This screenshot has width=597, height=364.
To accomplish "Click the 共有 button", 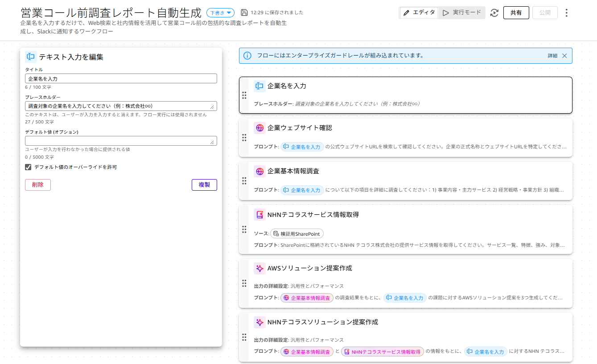I will tap(516, 13).
